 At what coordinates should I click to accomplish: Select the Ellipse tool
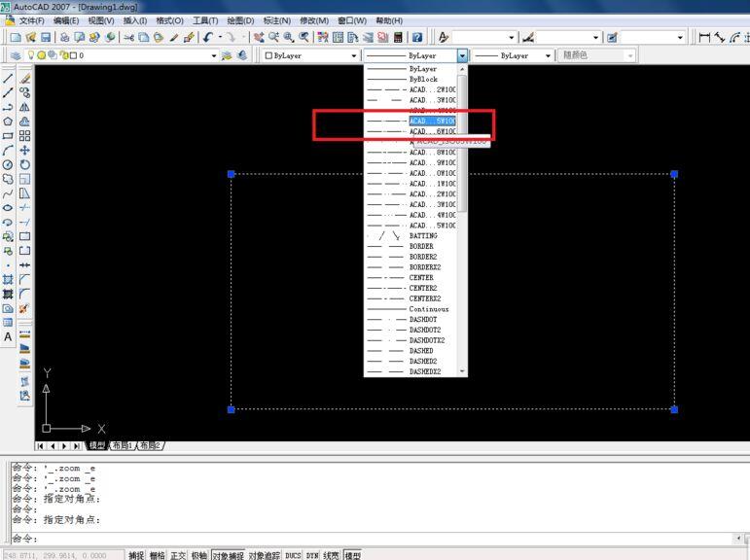pyautogui.click(x=8, y=207)
